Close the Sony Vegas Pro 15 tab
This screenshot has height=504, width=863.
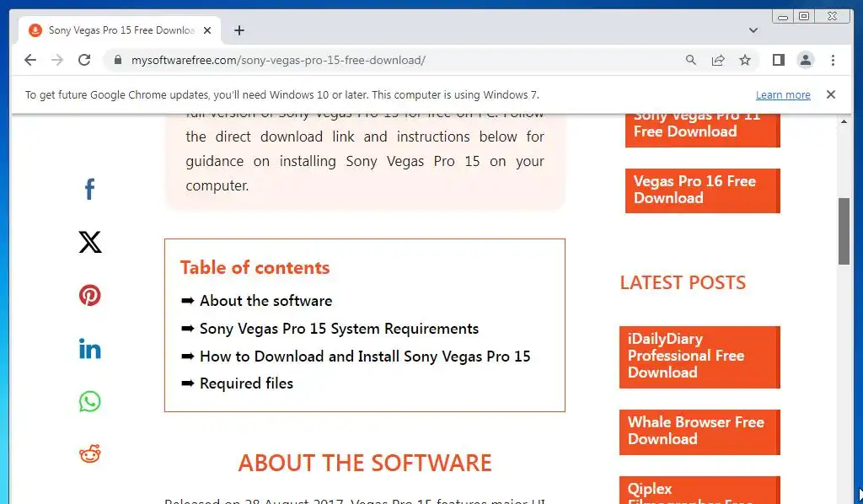click(207, 30)
